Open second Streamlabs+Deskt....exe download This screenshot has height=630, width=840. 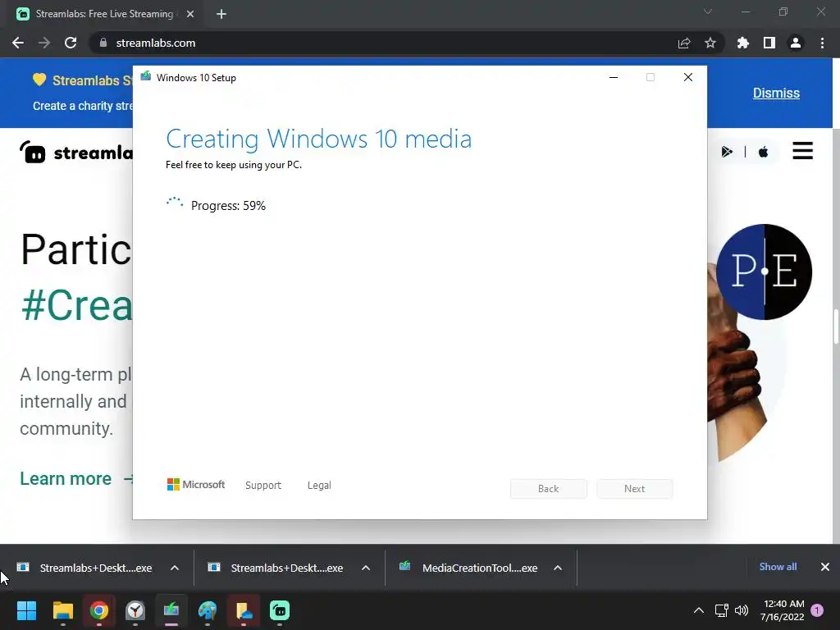pos(276,568)
